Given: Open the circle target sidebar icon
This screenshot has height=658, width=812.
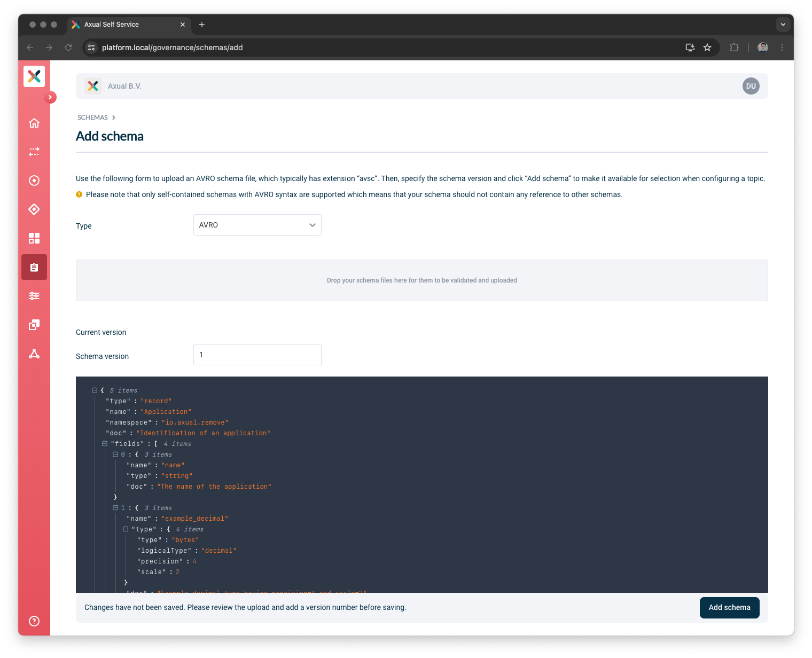Looking at the screenshot, I should (34, 181).
